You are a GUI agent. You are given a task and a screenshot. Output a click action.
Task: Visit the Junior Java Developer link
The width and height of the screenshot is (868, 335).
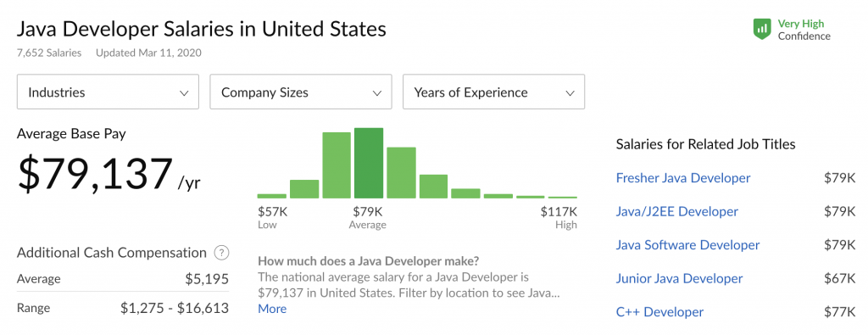(679, 278)
